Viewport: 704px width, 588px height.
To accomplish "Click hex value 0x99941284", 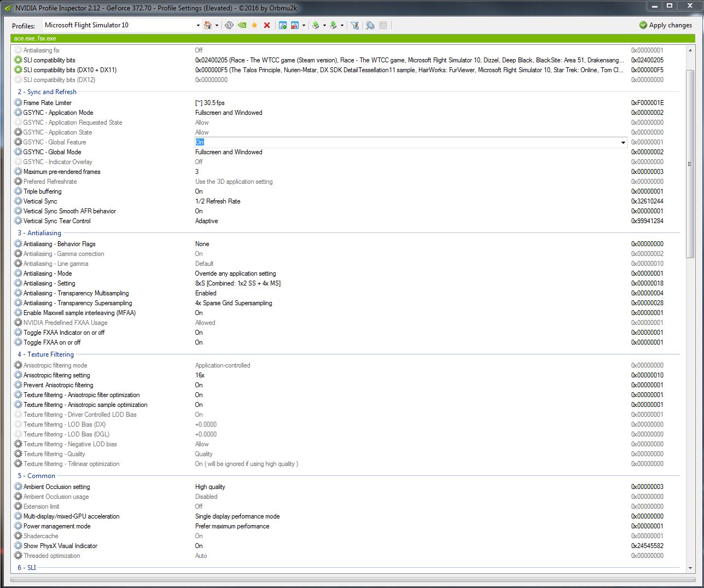I will tap(647, 221).
